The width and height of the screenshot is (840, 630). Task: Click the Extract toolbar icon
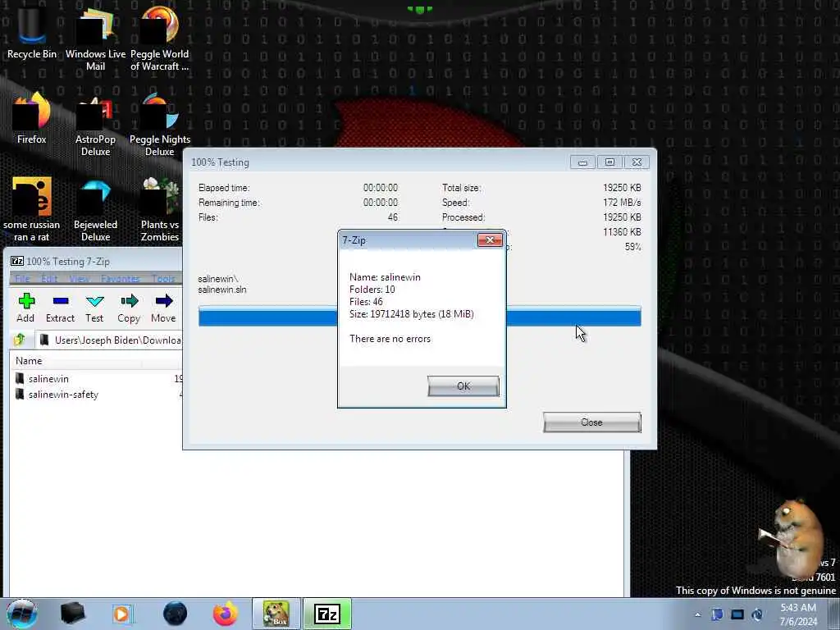(x=60, y=308)
